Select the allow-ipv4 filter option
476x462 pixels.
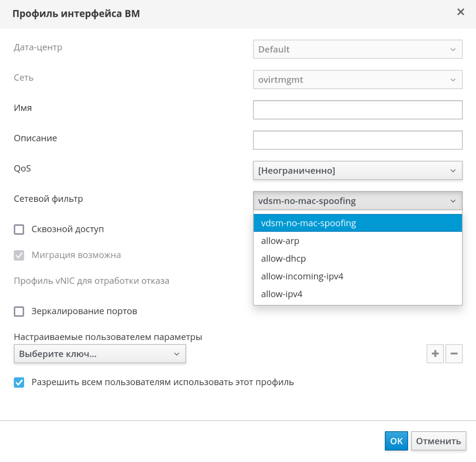point(282,294)
